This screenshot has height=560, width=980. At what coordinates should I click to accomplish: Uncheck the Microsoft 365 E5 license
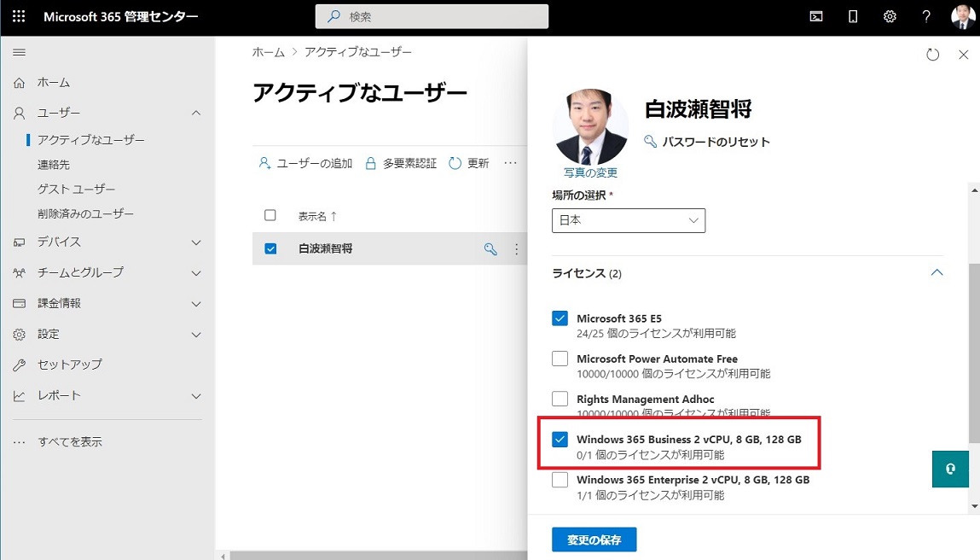coord(560,318)
